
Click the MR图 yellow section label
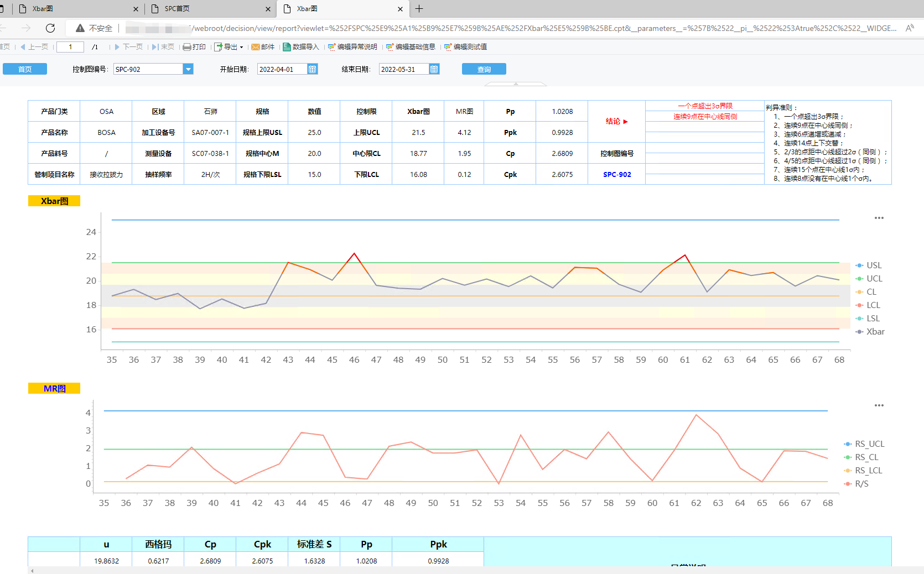click(x=54, y=388)
